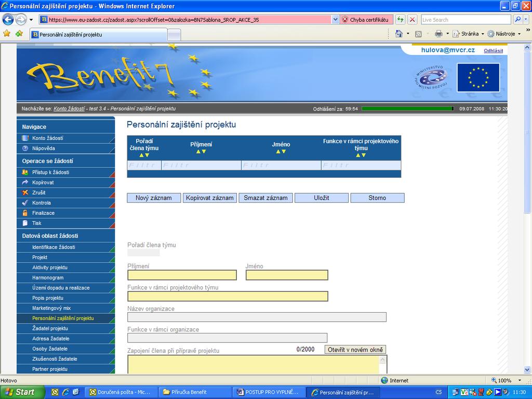532x399 pixels.
Task: Click Finalizace in the sidebar
Action: [x=65, y=212]
